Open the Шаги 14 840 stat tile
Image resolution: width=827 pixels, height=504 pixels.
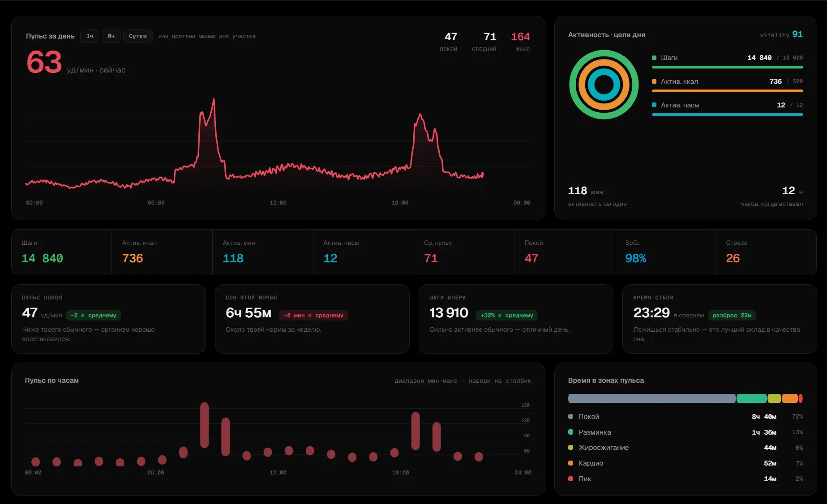pos(62,252)
